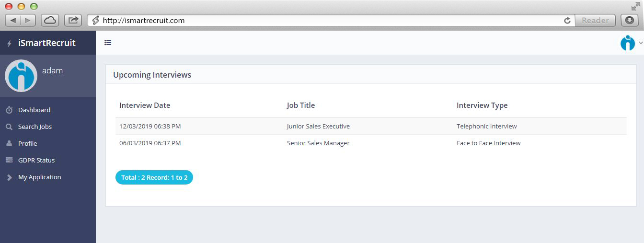The width and height of the screenshot is (644, 243).
Task: Click the browser share icon
Action: 73,20
